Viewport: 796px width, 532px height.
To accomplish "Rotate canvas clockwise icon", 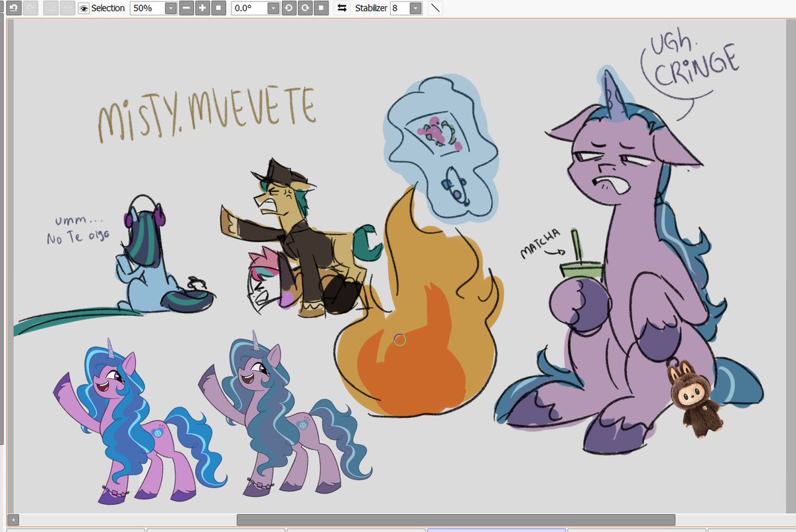I will 304,8.
